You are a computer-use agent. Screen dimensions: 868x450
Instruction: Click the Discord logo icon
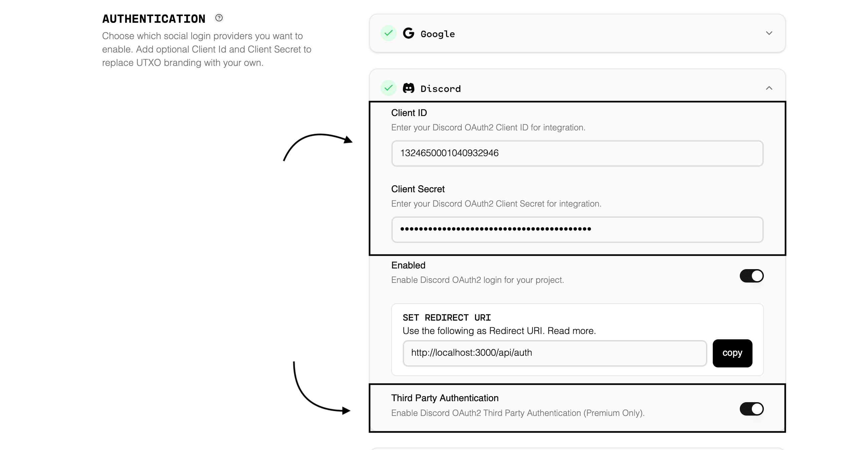coord(409,88)
